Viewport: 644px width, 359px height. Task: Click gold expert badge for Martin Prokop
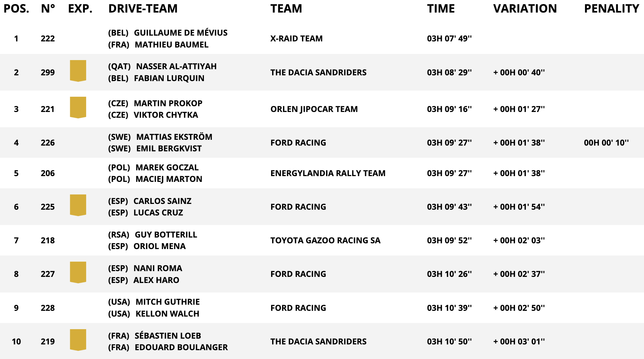tap(78, 108)
